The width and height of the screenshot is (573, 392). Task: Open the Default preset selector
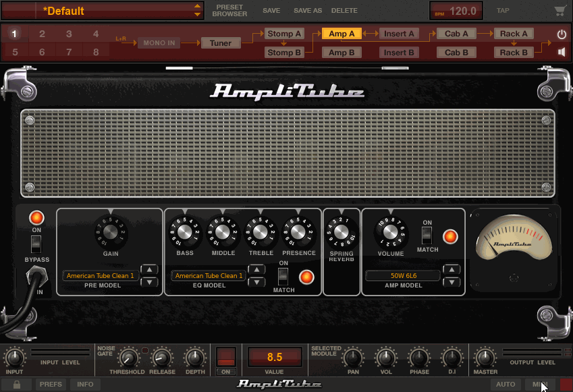coord(103,11)
